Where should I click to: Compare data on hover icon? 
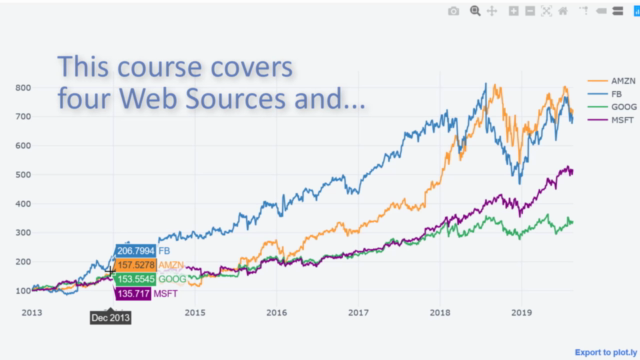click(x=618, y=11)
